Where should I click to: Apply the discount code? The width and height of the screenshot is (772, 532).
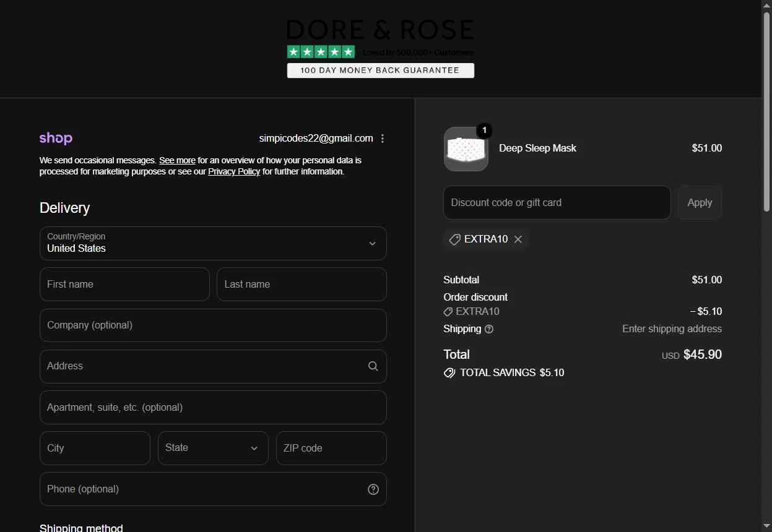tap(700, 202)
